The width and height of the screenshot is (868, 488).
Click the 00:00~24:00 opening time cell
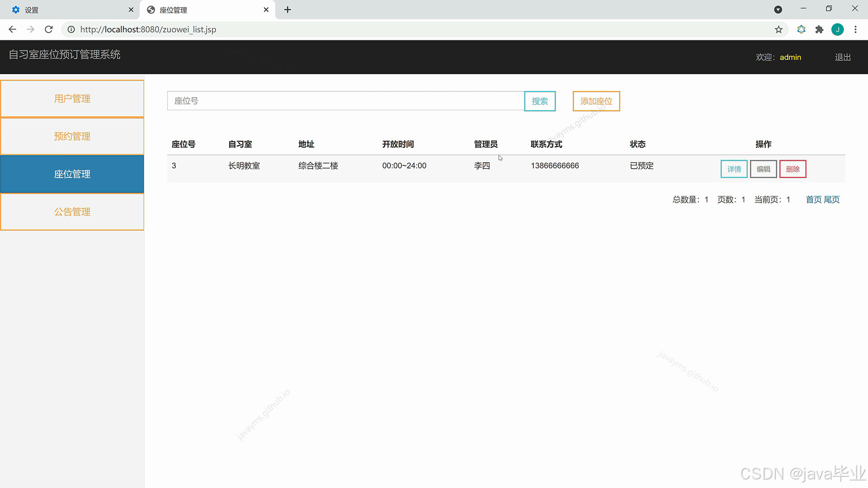pos(404,166)
